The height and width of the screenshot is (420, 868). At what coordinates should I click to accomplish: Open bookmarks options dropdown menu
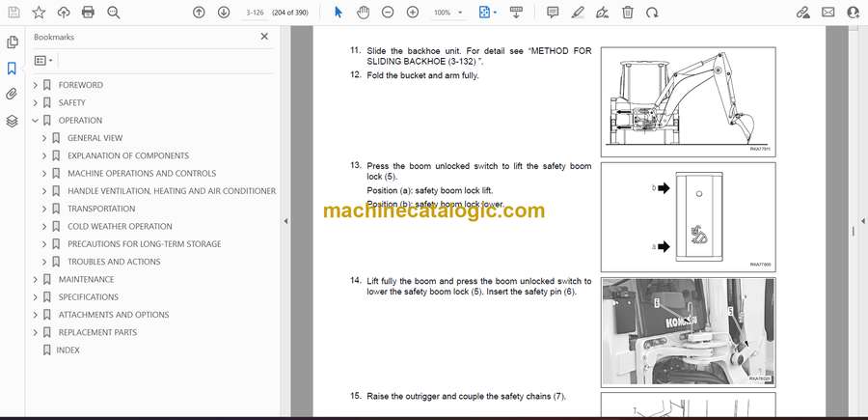pos(43,61)
